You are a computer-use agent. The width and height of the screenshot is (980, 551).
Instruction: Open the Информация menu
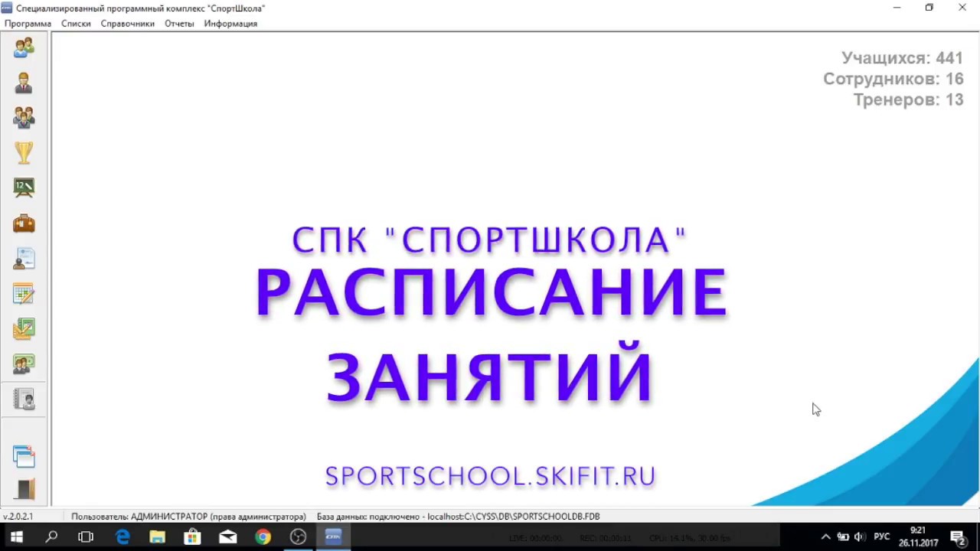point(230,24)
